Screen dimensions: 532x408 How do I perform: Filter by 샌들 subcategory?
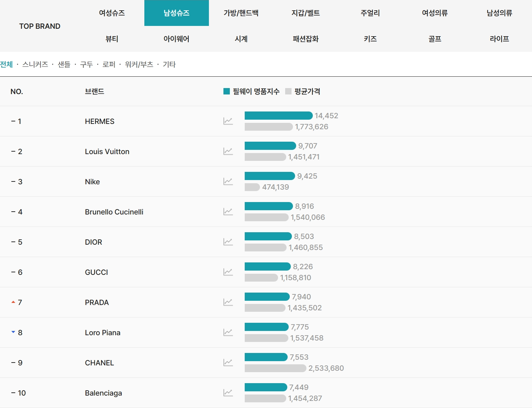[64, 64]
